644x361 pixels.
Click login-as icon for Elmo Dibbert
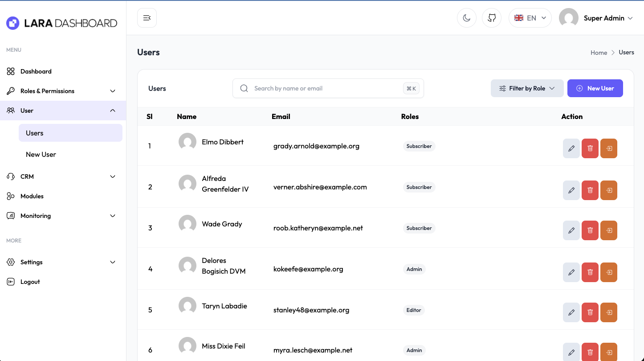pyautogui.click(x=608, y=148)
